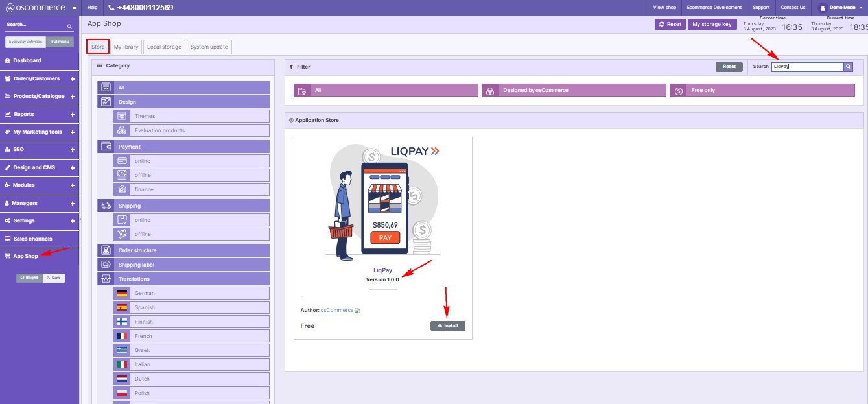
Task: Select Everyday activities menu mode
Action: pyautogui.click(x=26, y=42)
